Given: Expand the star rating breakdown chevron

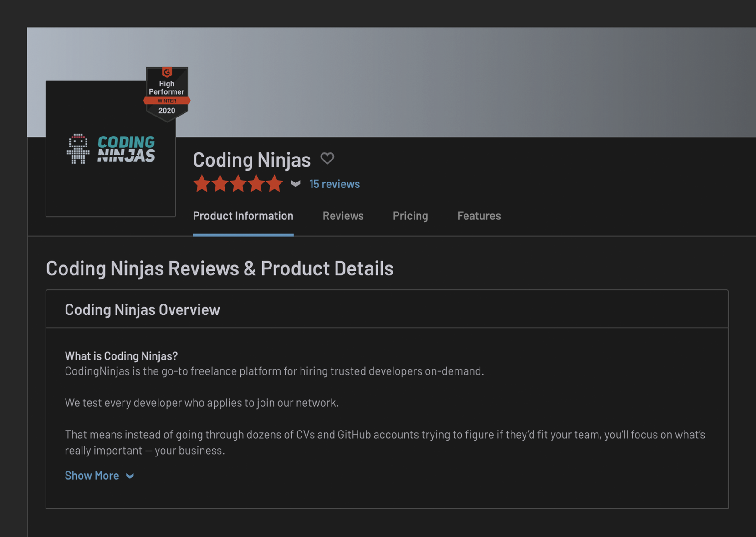Looking at the screenshot, I should (x=296, y=184).
